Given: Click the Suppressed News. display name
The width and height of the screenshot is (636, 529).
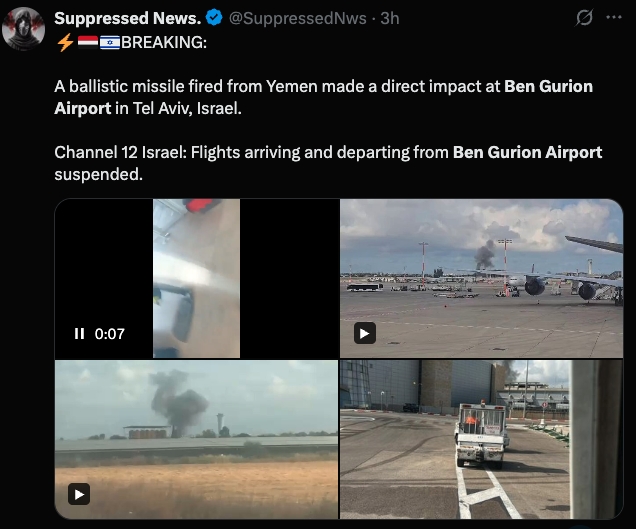Looking at the screenshot, I should [x=128, y=18].
